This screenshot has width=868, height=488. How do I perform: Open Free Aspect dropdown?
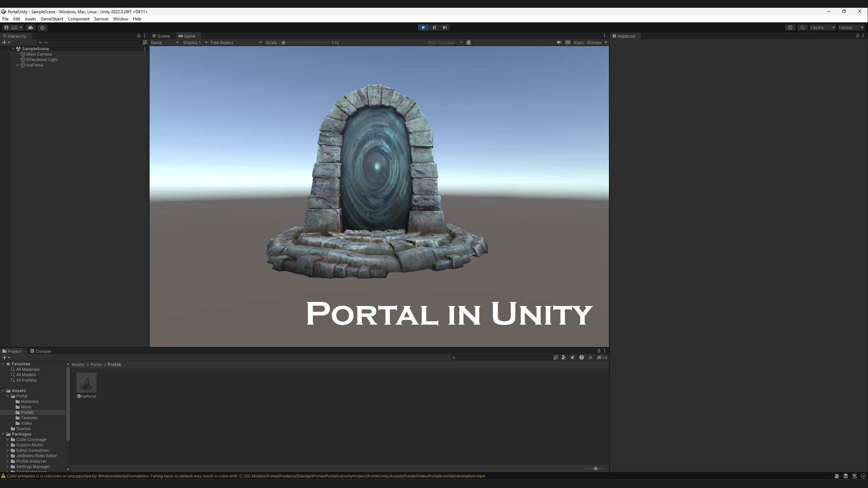[236, 42]
